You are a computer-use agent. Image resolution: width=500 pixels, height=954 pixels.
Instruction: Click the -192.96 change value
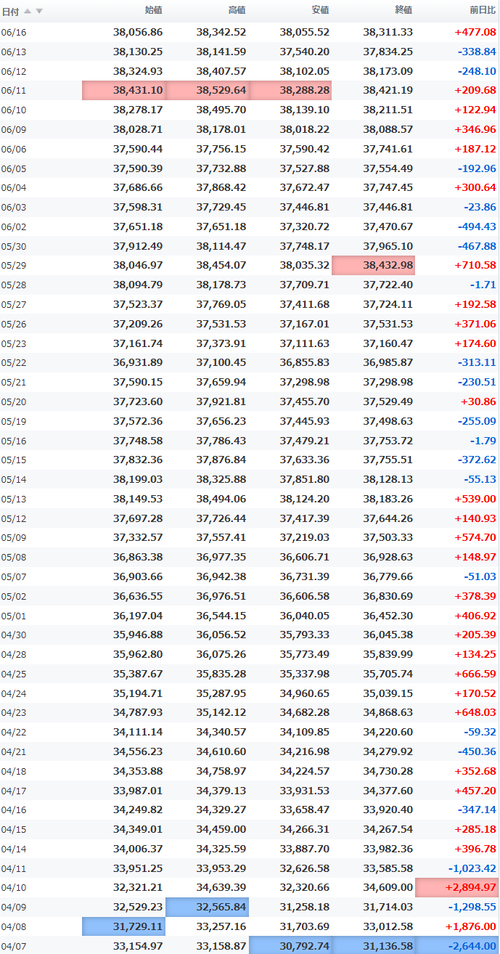[477, 169]
